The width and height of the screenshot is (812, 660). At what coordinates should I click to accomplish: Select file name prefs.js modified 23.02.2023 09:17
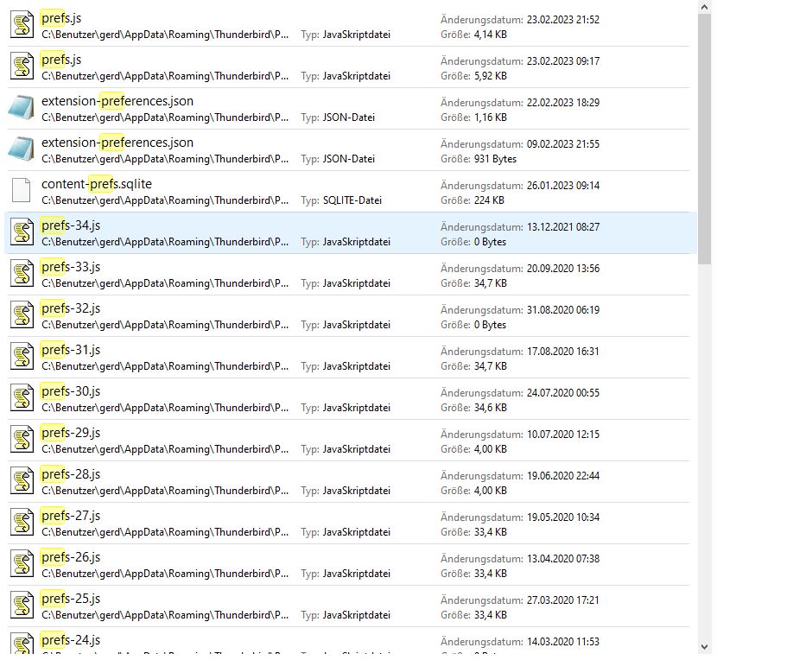(x=61, y=60)
